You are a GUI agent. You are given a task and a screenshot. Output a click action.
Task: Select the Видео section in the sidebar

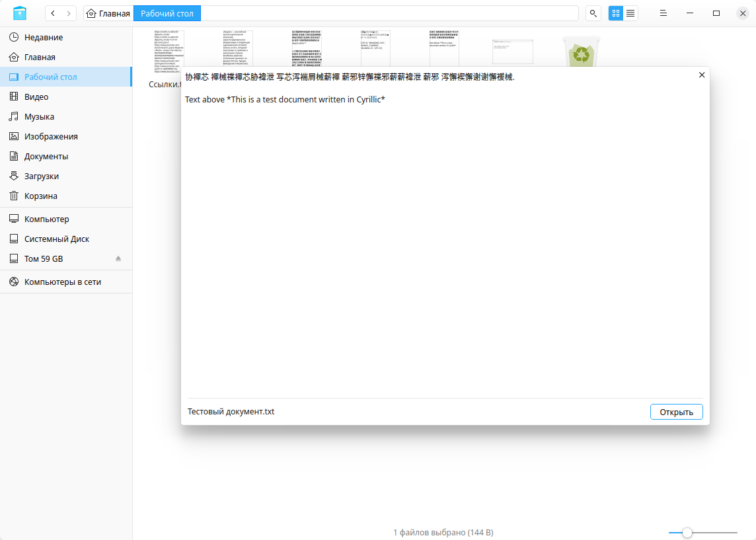[15, 96]
